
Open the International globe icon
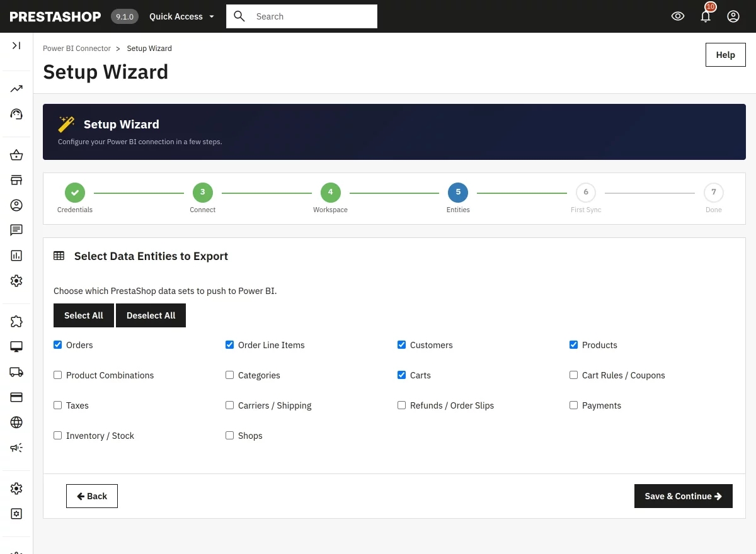click(x=16, y=422)
